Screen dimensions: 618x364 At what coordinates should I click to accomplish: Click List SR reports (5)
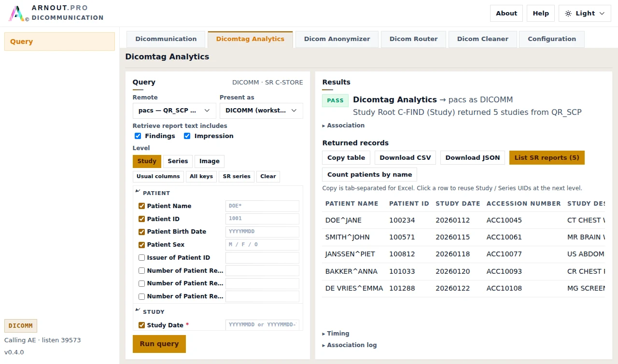tap(547, 158)
